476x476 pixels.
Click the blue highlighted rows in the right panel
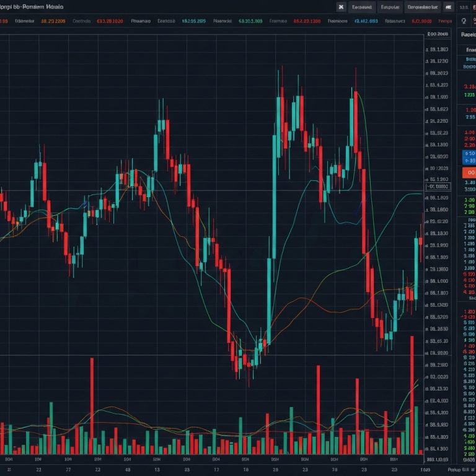[469, 157]
